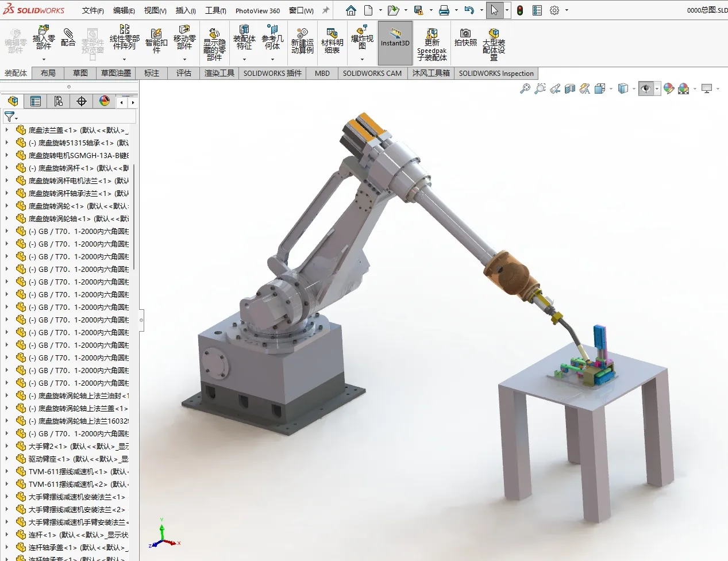
Task: Switch to DimXpertManager crosshair tab
Action: pos(82,101)
